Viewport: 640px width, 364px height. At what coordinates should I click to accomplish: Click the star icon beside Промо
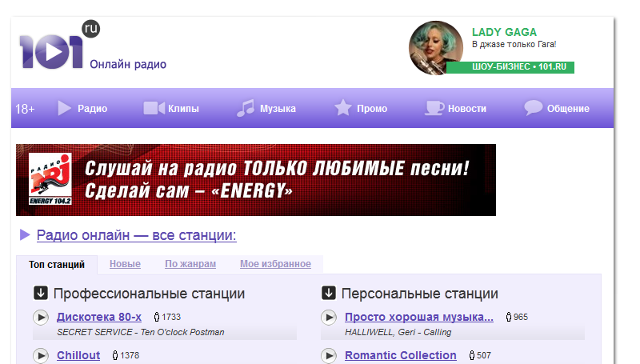pyautogui.click(x=343, y=108)
